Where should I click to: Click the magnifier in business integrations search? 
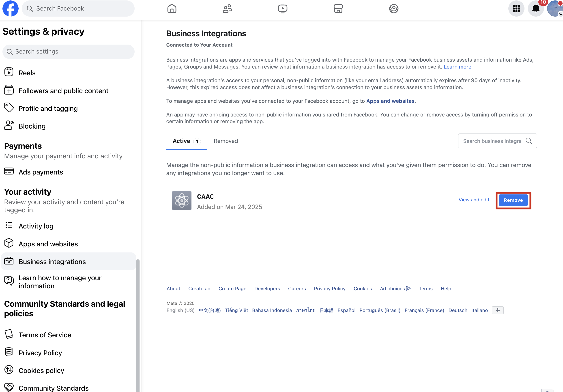(529, 141)
